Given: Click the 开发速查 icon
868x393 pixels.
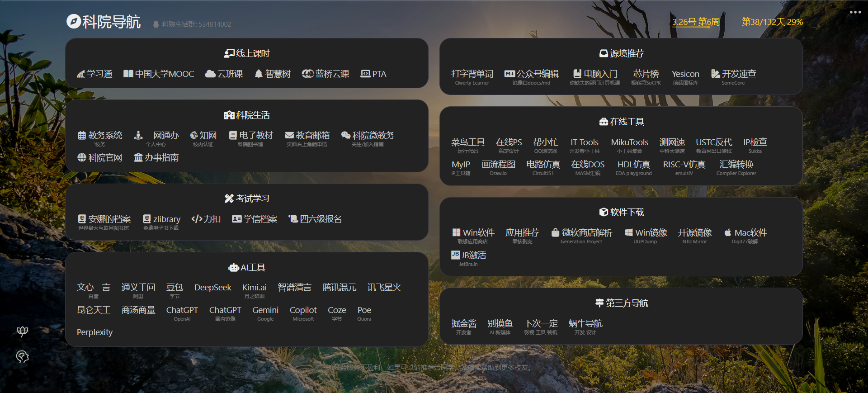Looking at the screenshot, I should (716, 74).
